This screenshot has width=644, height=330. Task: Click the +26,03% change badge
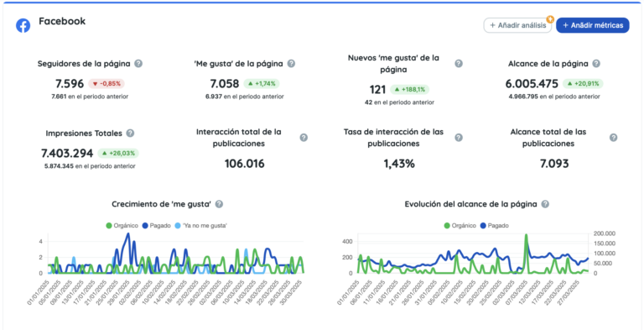tap(118, 154)
